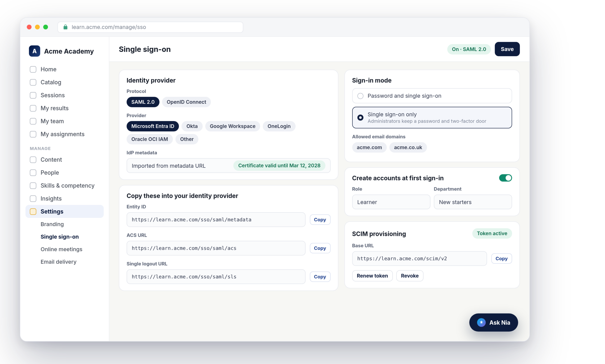
Task: Open People from the sidebar
Action: coord(65,173)
